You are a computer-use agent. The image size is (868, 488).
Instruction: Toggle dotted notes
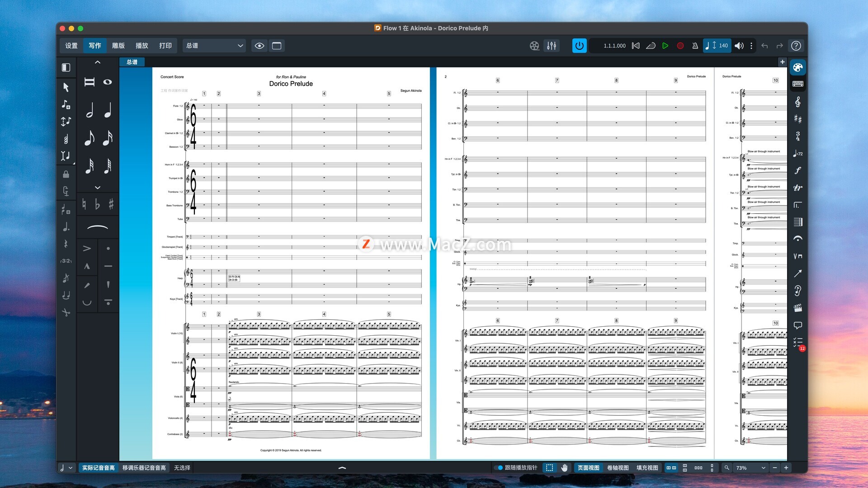(66, 226)
